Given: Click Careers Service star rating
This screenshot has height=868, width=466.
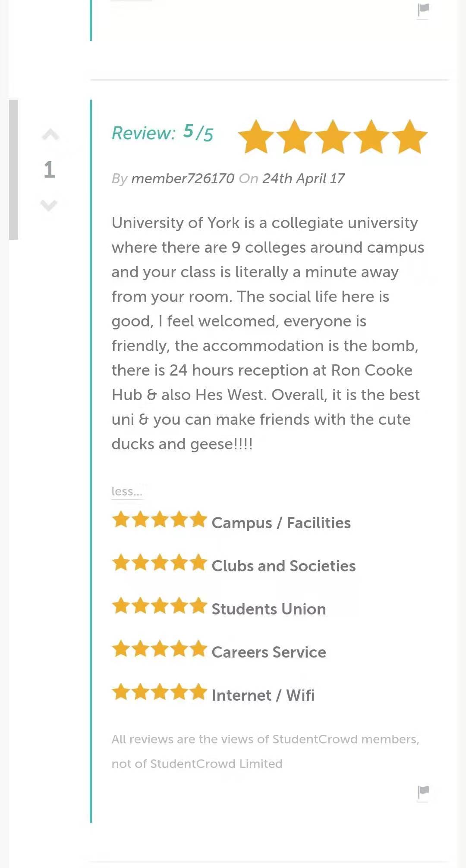Looking at the screenshot, I should click(x=159, y=649).
